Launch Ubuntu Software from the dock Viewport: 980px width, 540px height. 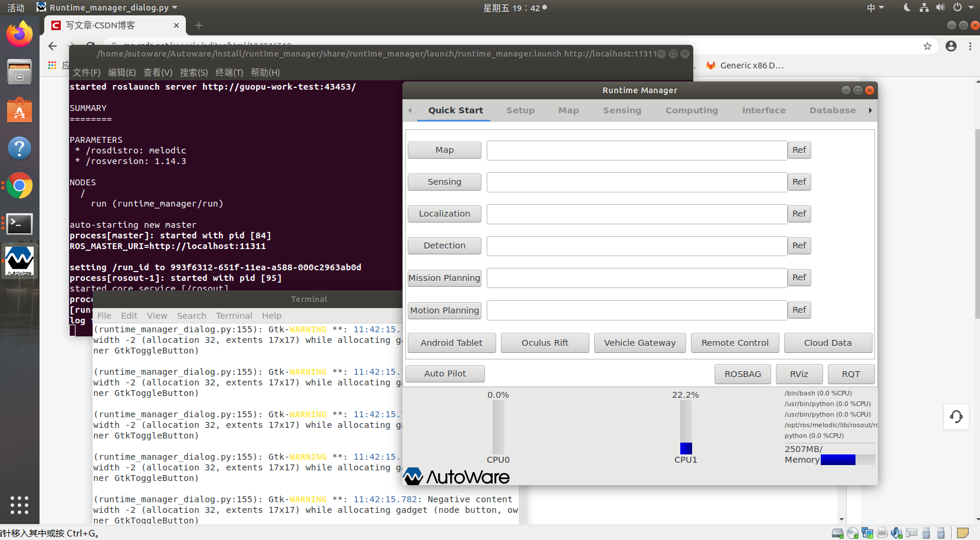[x=19, y=110]
